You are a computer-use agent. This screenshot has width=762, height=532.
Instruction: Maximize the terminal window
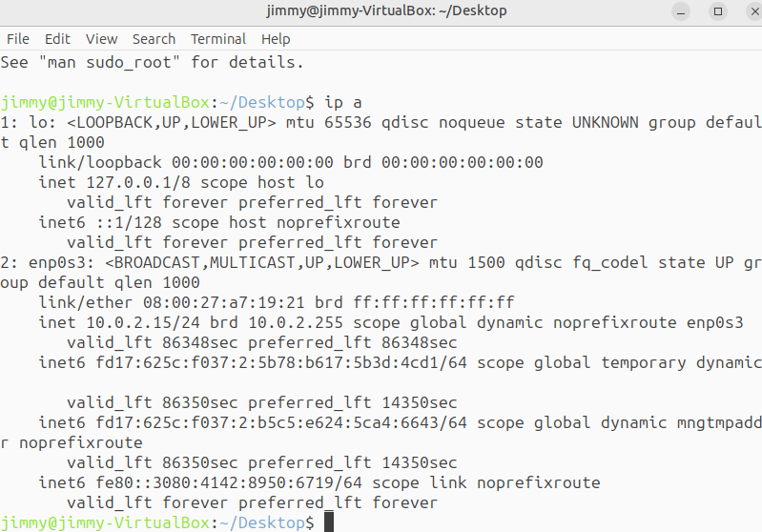point(718,11)
